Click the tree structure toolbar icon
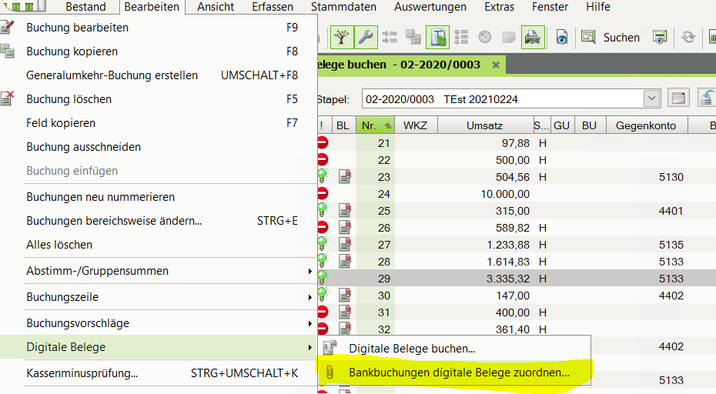 (342, 37)
